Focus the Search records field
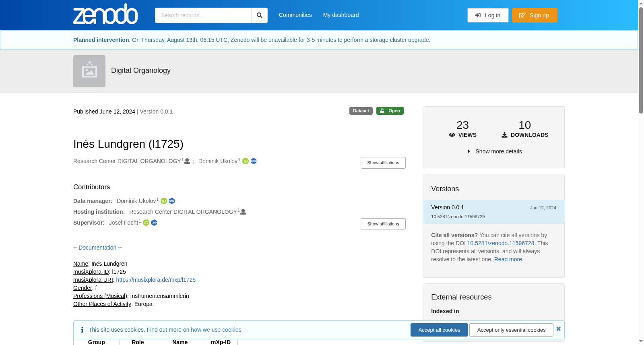 point(203,15)
